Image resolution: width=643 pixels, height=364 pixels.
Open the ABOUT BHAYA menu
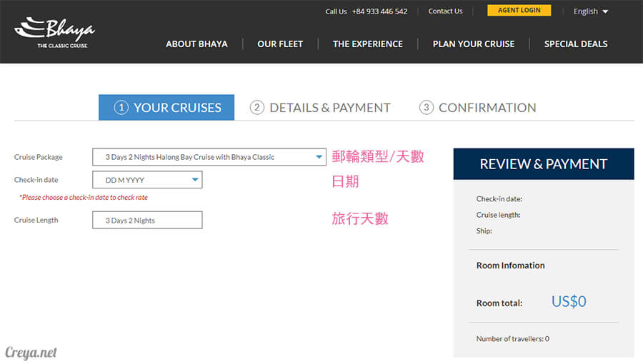pyautogui.click(x=196, y=44)
